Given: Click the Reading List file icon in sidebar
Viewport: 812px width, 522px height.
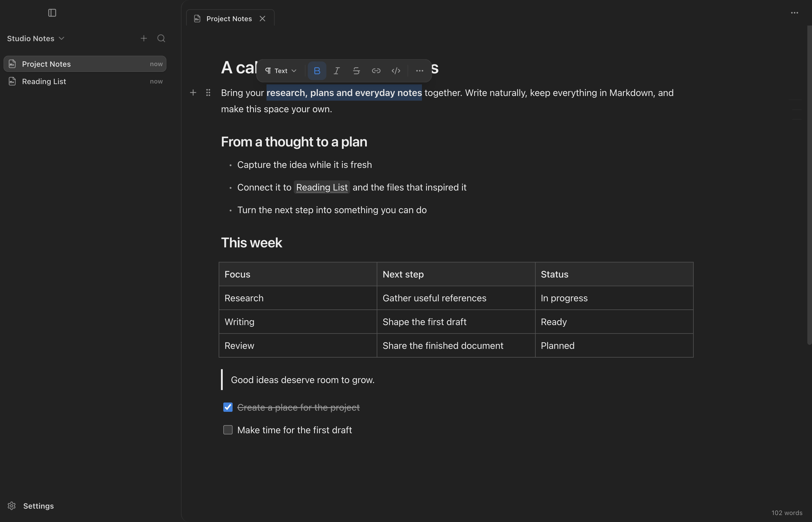Looking at the screenshot, I should click(12, 81).
